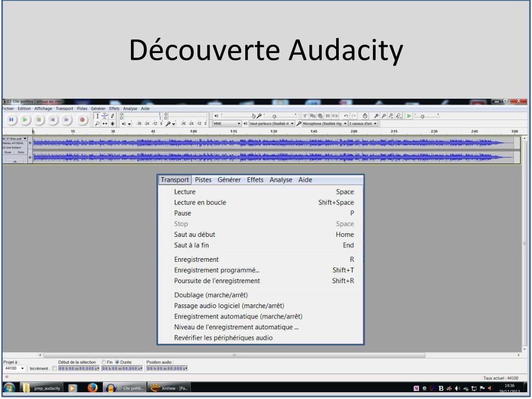Click the Sync-Lock tracks clock icon

365,116
